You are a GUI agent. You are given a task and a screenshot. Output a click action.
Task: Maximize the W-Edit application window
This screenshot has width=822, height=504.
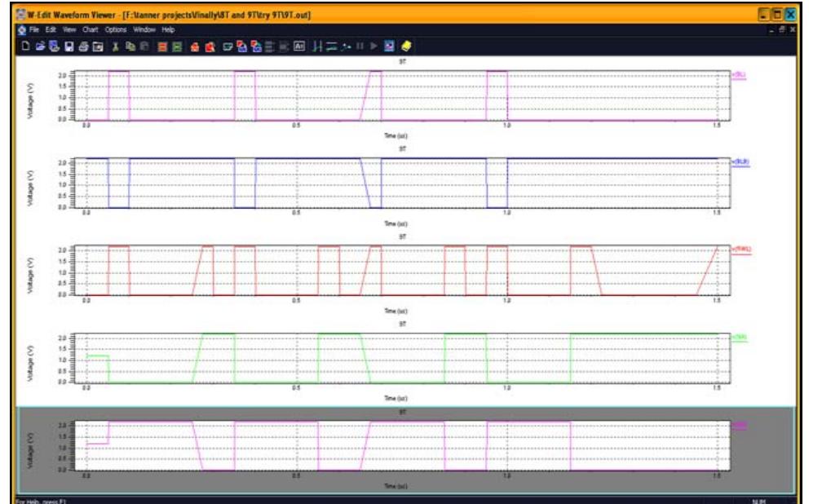(777, 15)
